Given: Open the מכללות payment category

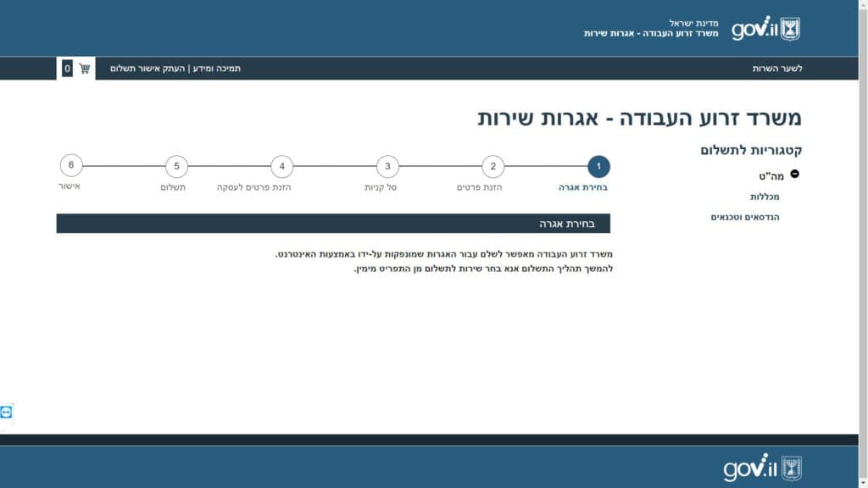Looking at the screenshot, I should click(765, 197).
